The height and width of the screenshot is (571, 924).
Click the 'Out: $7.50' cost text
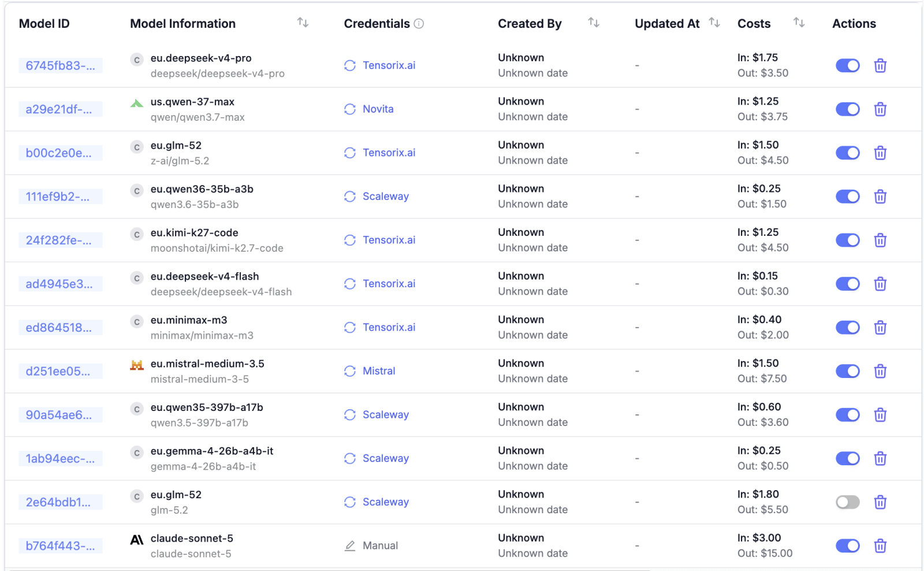762,379
